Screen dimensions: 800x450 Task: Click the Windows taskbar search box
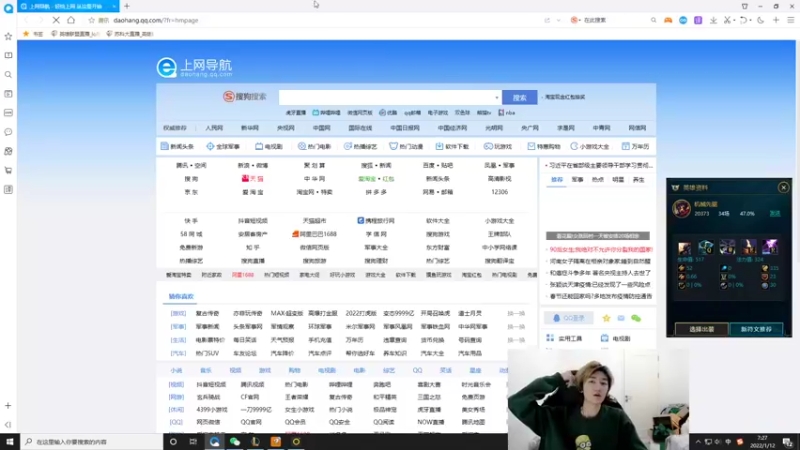[x=92, y=441]
